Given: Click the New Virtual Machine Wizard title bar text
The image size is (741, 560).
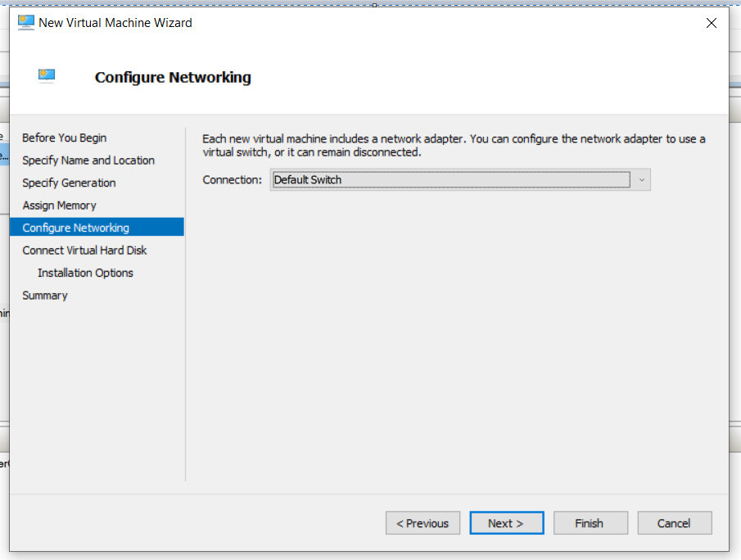Looking at the screenshot, I should point(115,23).
